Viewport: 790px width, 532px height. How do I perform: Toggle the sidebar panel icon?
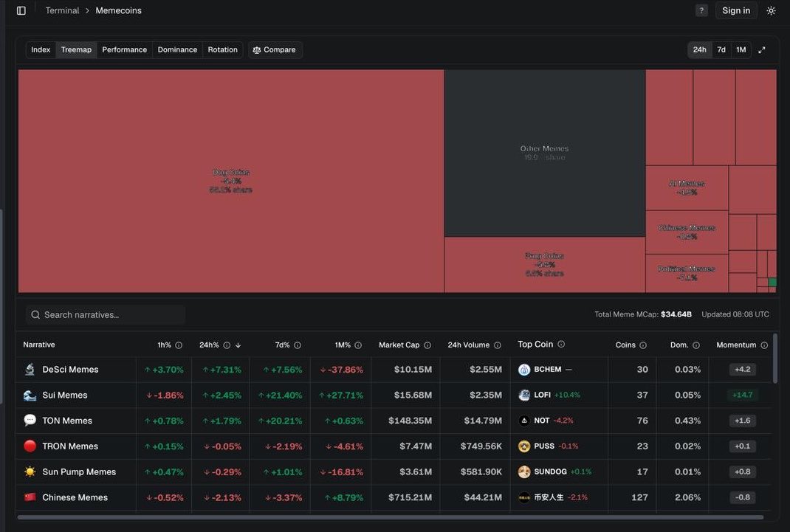pos(21,10)
